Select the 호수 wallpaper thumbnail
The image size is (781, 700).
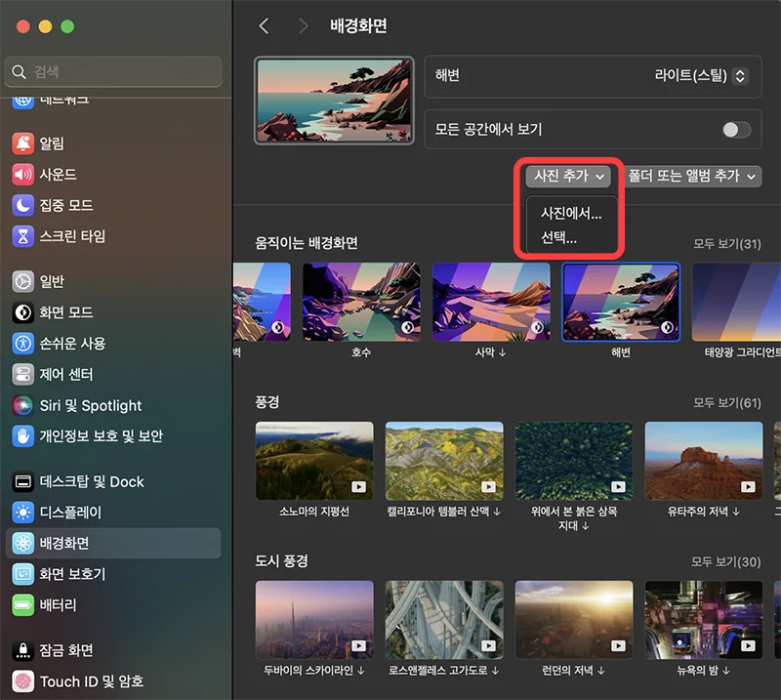pos(361,302)
